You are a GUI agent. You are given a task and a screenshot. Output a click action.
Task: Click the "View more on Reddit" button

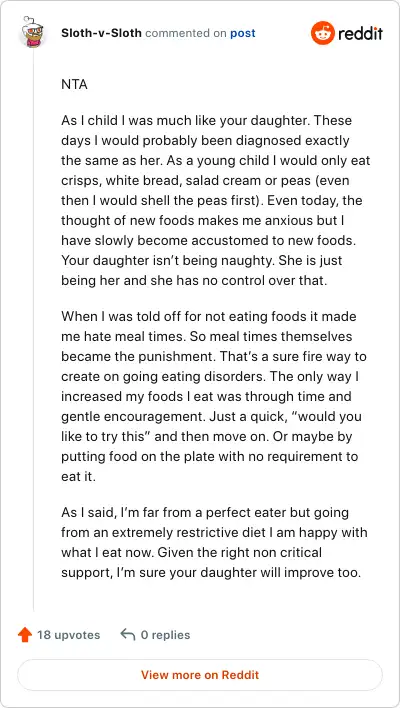pos(200,675)
